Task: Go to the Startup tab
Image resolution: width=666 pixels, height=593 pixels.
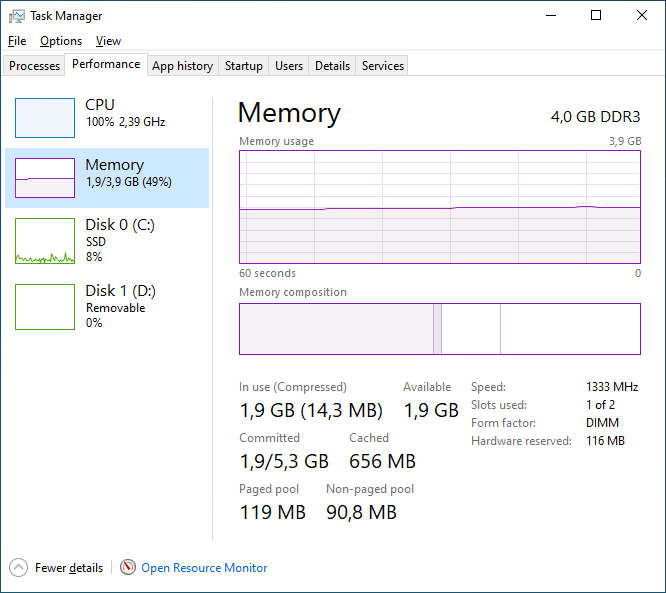Action: (x=243, y=66)
